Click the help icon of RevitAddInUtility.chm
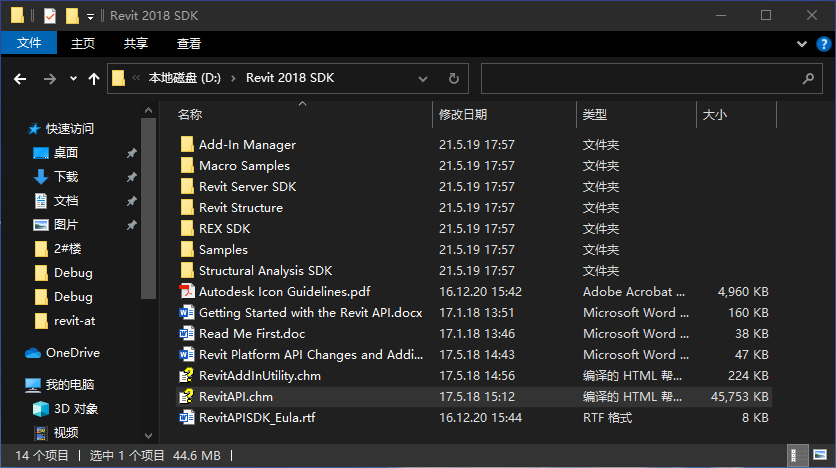The image size is (836, 468). pos(187,376)
